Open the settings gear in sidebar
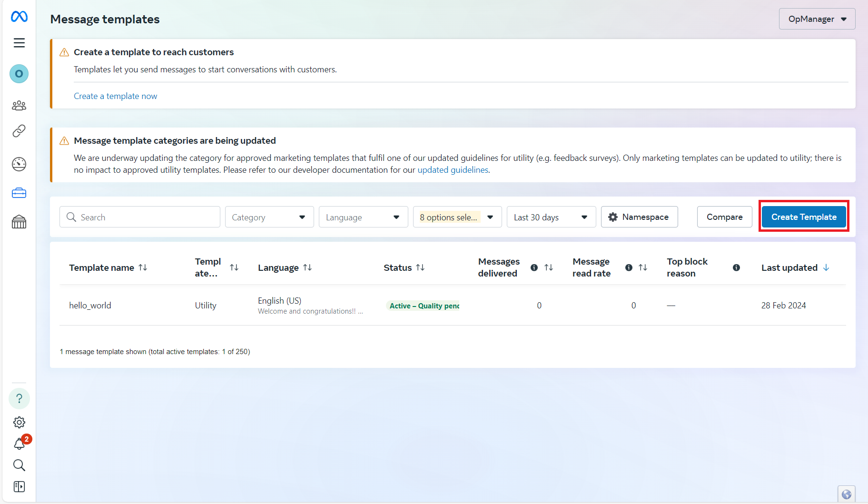Image resolution: width=868 pixels, height=504 pixels. pyautogui.click(x=19, y=422)
